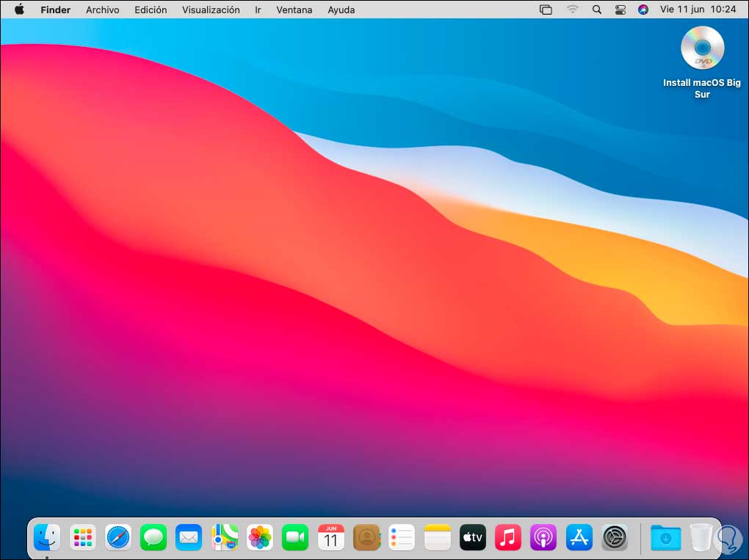Select the Install macOS Big Sur disc
This screenshot has width=749, height=560.
click(x=702, y=48)
